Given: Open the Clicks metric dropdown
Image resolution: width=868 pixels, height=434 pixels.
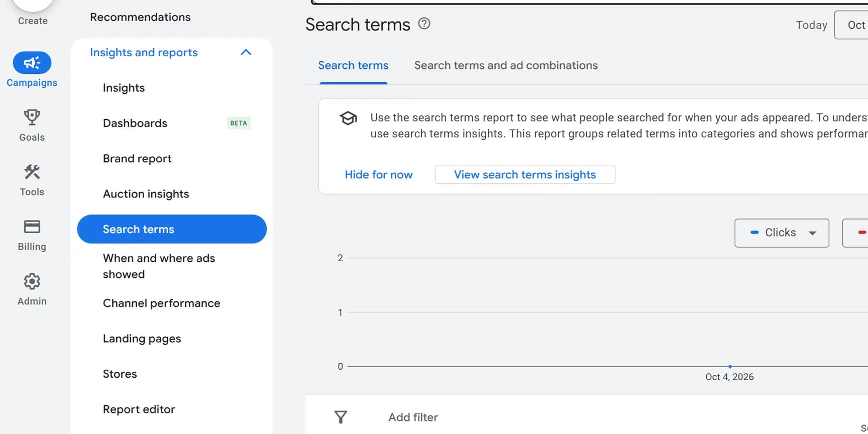Looking at the screenshot, I should tap(782, 233).
